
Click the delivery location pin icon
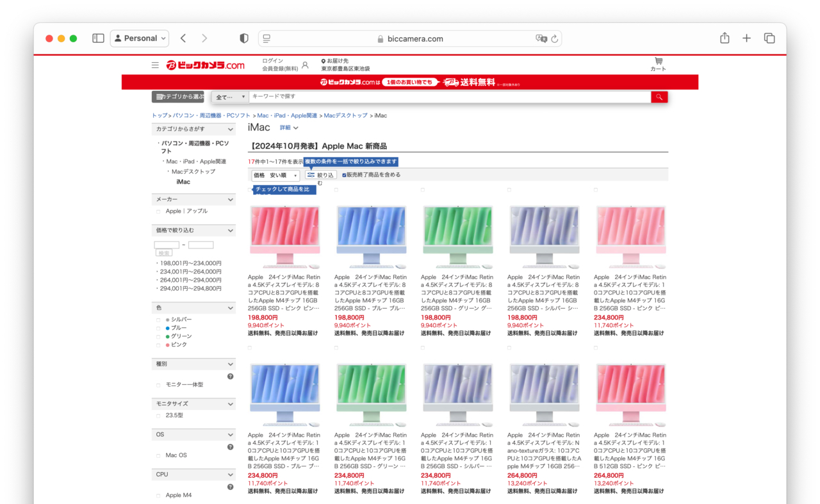(324, 61)
